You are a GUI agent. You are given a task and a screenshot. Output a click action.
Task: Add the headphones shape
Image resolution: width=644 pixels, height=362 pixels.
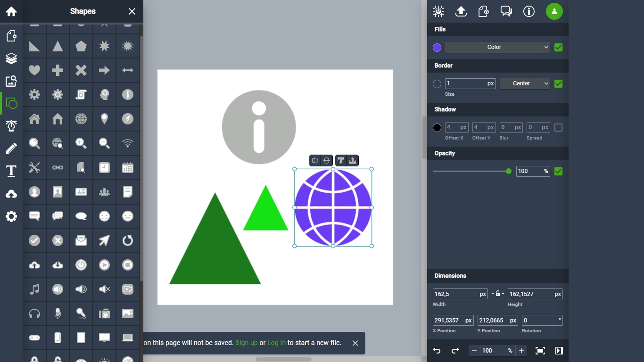(34, 313)
